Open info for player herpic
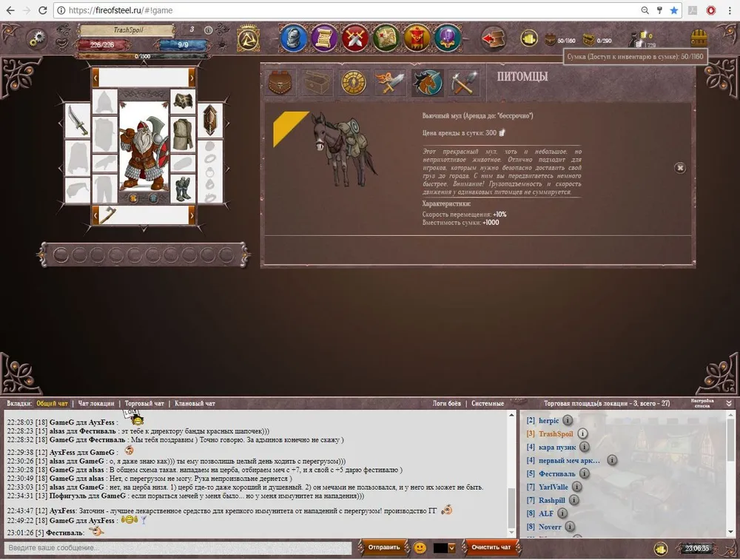 click(568, 420)
